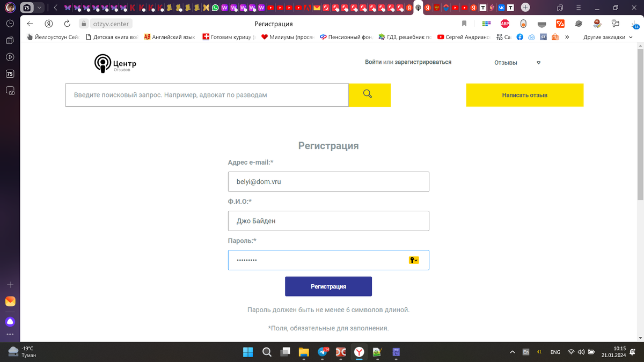Open the sidebar collections icon

click(x=10, y=40)
